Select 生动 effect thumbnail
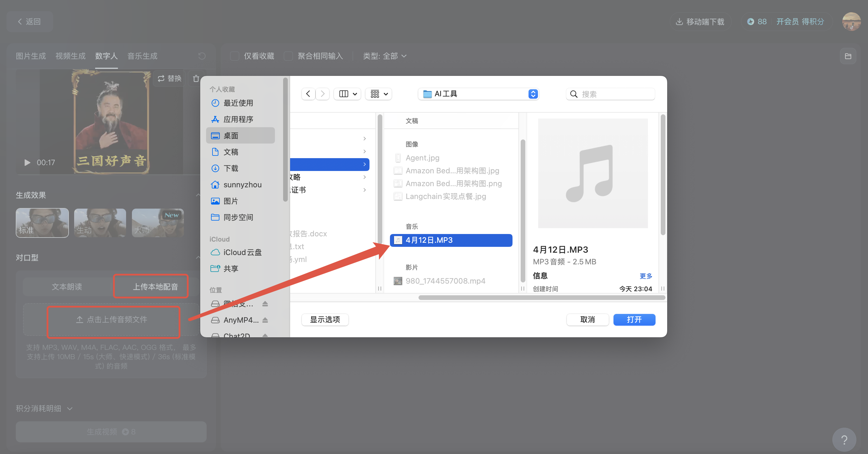This screenshot has width=868, height=454. 100,223
